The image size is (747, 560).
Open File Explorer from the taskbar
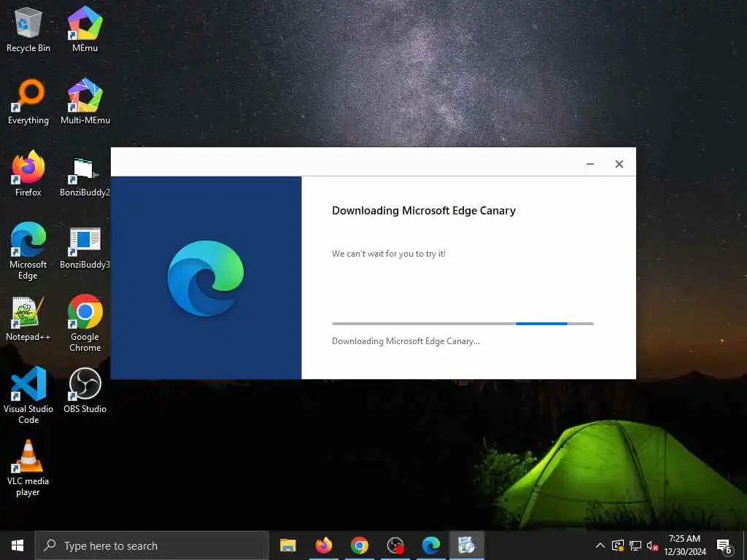[x=287, y=545]
